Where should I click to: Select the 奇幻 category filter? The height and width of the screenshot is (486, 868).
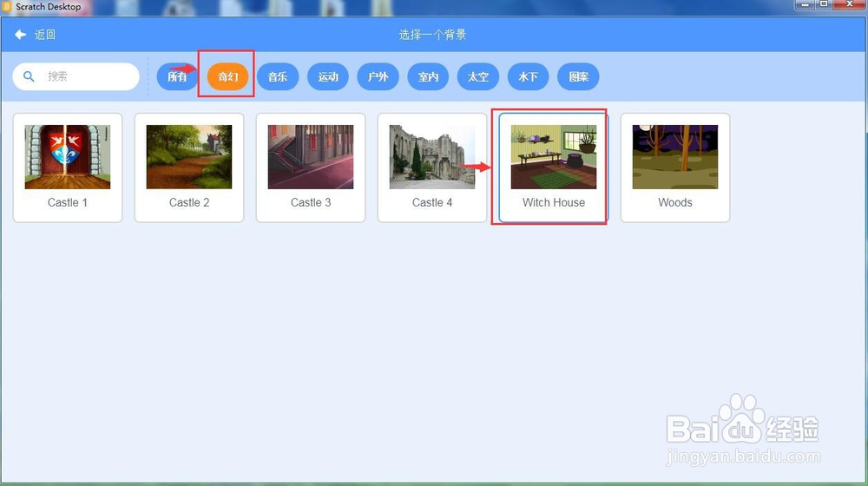pos(227,76)
